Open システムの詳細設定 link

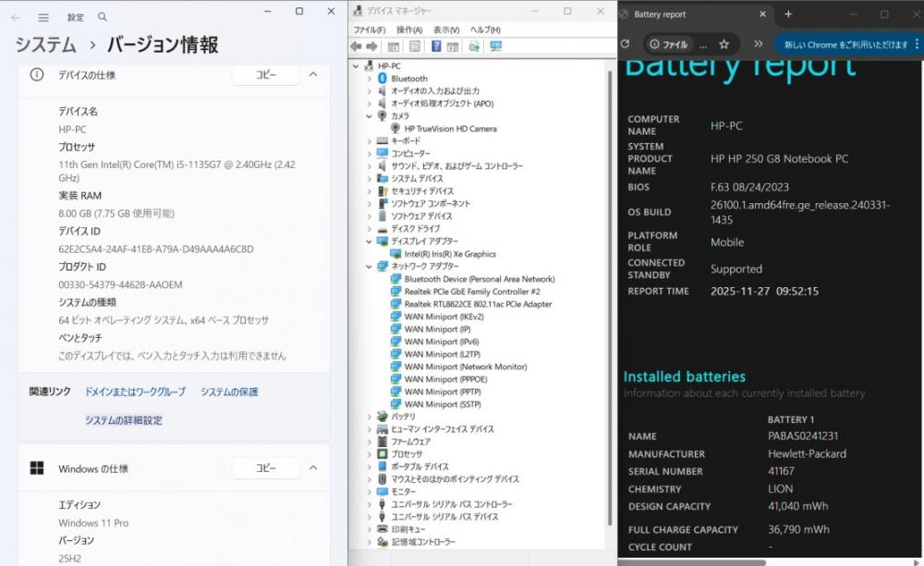coord(123,420)
